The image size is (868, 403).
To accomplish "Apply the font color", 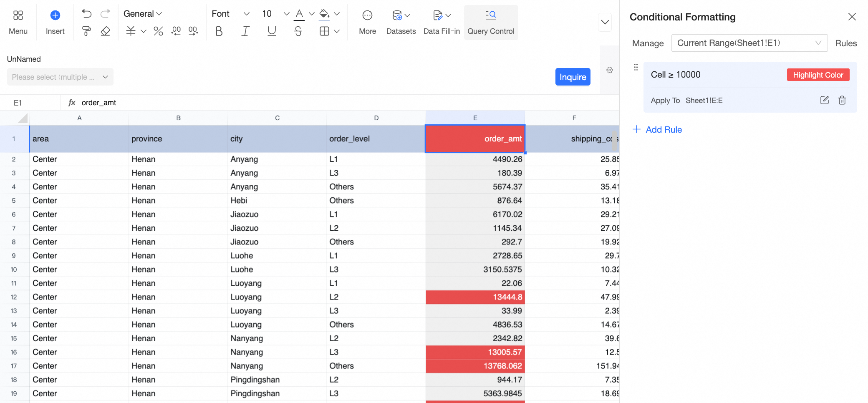I will (x=299, y=15).
